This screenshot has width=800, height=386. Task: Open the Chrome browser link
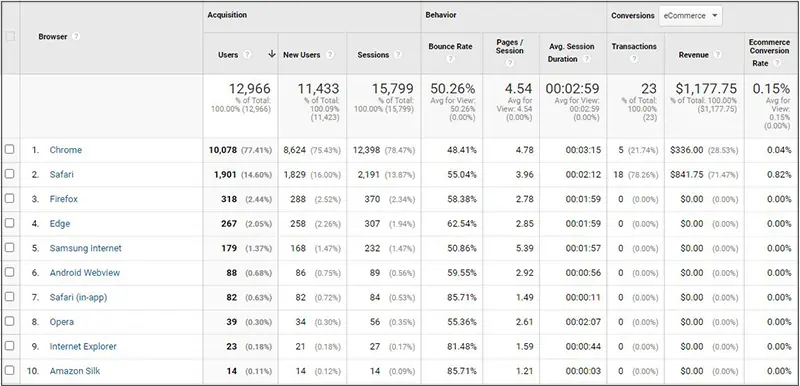pyautogui.click(x=65, y=150)
